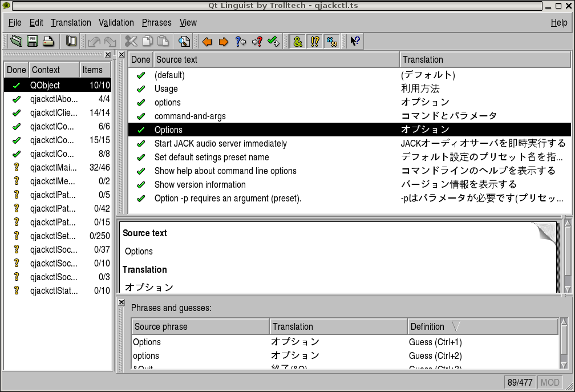Click the down arrow of the phrases scrollbar
The height and width of the screenshot is (392, 575).
click(x=564, y=365)
